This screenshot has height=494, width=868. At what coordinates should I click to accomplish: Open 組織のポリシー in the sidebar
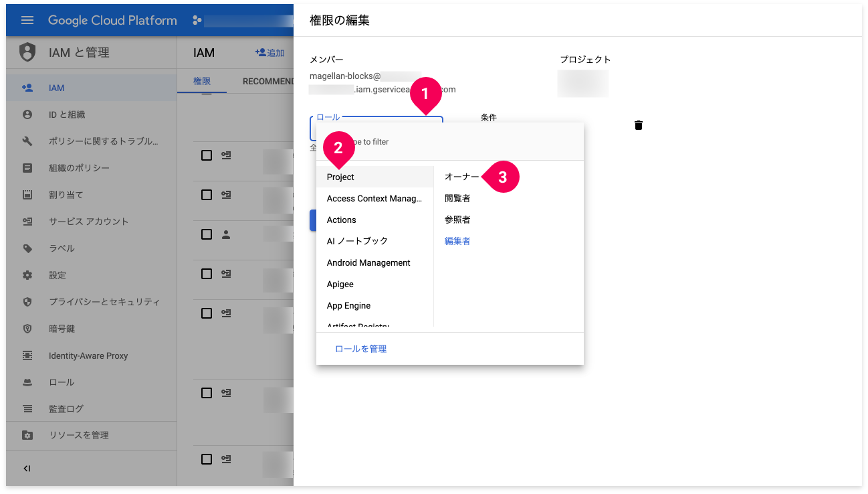[x=92, y=168]
